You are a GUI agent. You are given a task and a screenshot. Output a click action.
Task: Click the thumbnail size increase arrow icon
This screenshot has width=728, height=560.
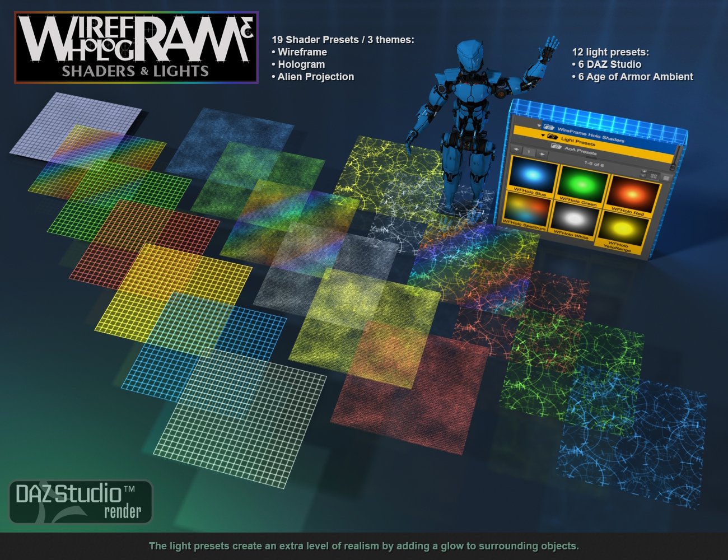coord(644,171)
